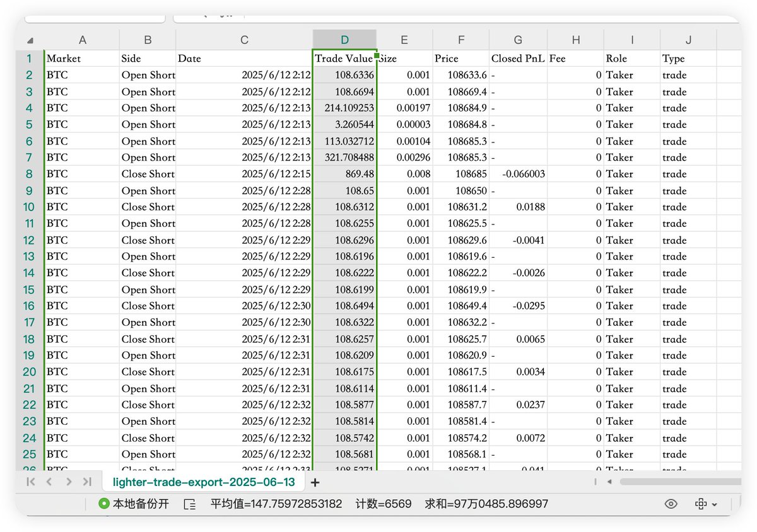This screenshot has height=532, width=757.
Task: Toggle the eye reading mode icon
Action: pos(671,504)
